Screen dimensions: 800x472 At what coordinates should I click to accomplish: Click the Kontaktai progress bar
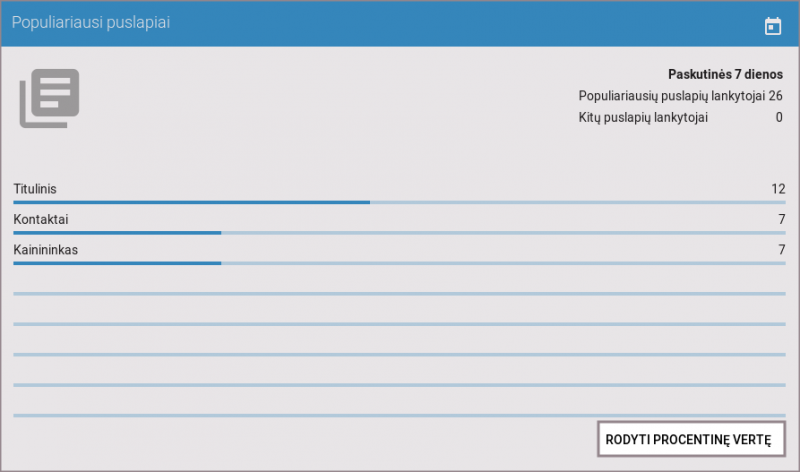coord(399,233)
